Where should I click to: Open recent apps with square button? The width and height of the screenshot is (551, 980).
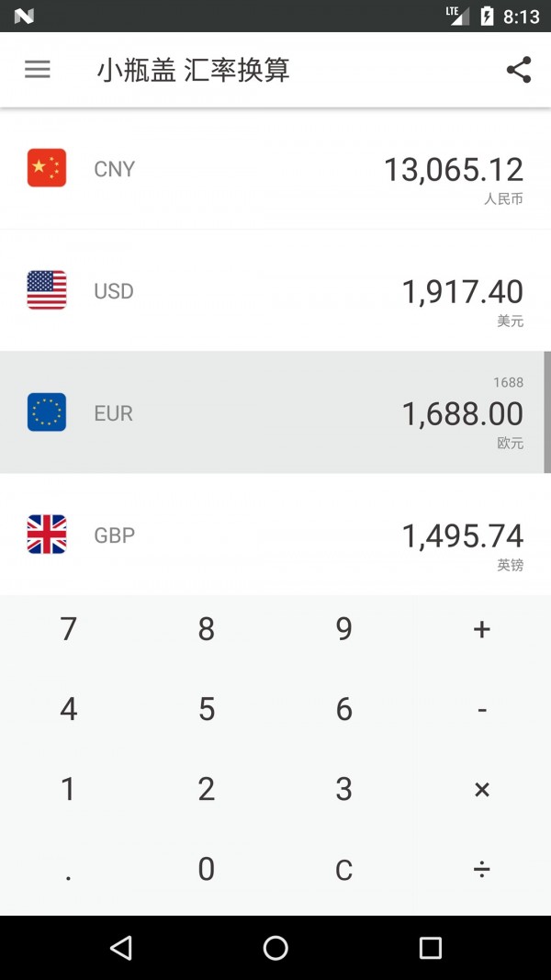430,948
